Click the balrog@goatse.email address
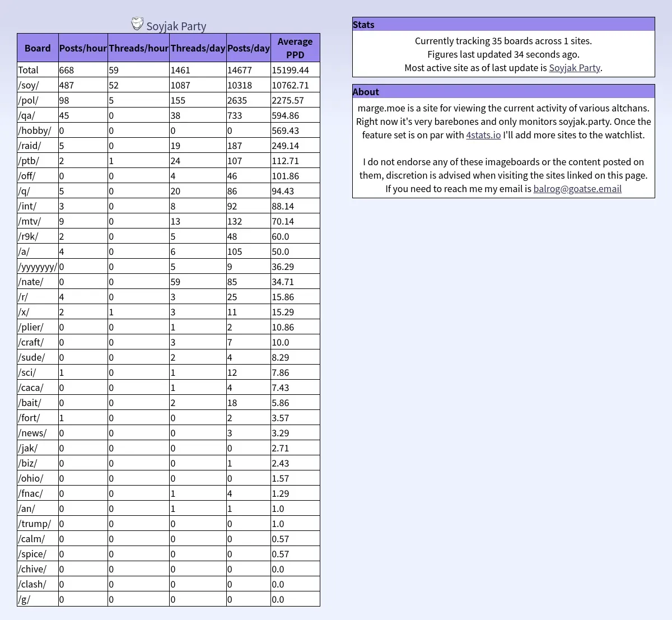672x620 pixels. pyautogui.click(x=577, y=189)
